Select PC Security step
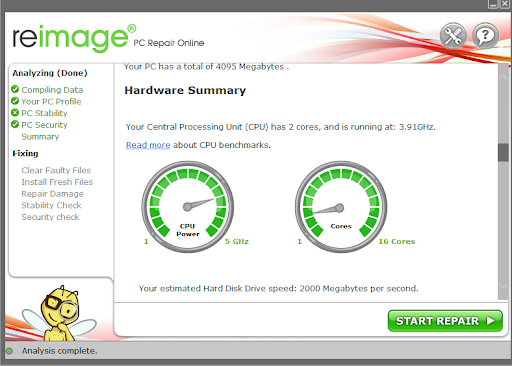Screen dimensions: 512x366 pos(44,125)
